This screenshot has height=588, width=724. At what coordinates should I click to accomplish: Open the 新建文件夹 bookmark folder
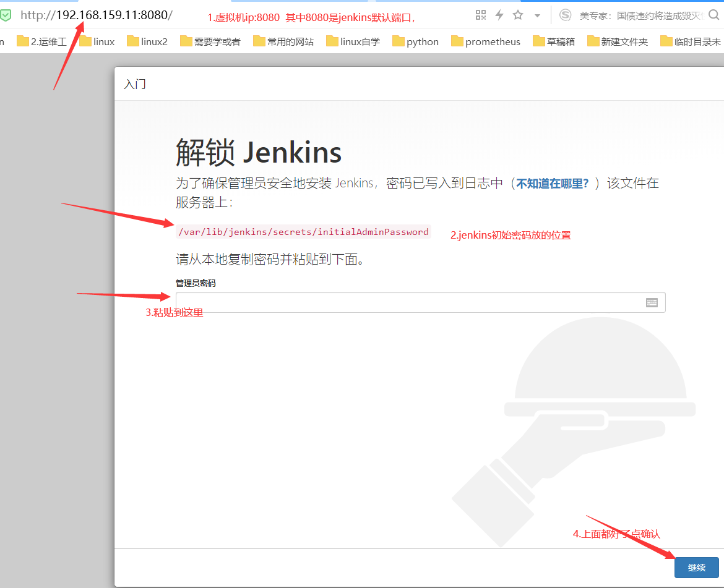point(618,41)
